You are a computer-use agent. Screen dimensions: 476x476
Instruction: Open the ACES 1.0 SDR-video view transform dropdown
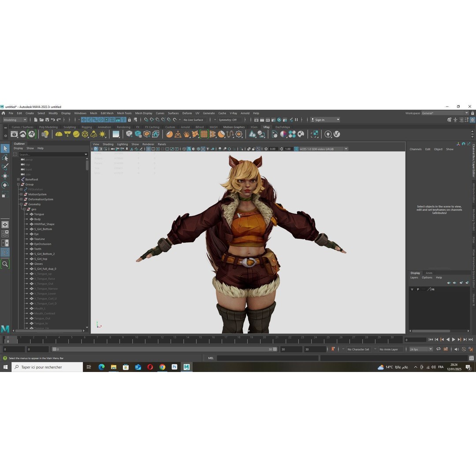(324, 149)
